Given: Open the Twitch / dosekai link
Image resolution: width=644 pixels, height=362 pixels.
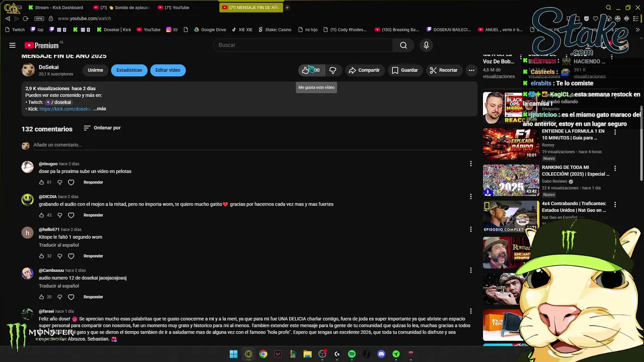Looking at the screenshot, I should [58, 103].
